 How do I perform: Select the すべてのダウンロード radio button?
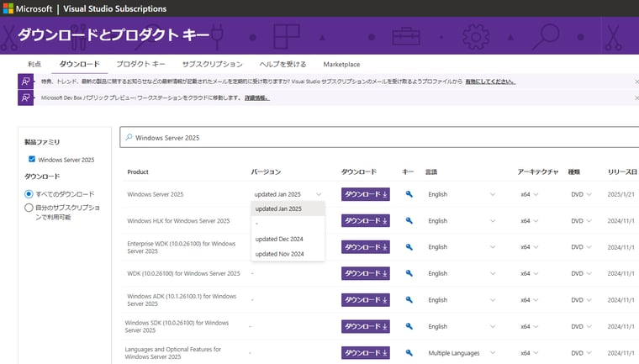[29, 194]
